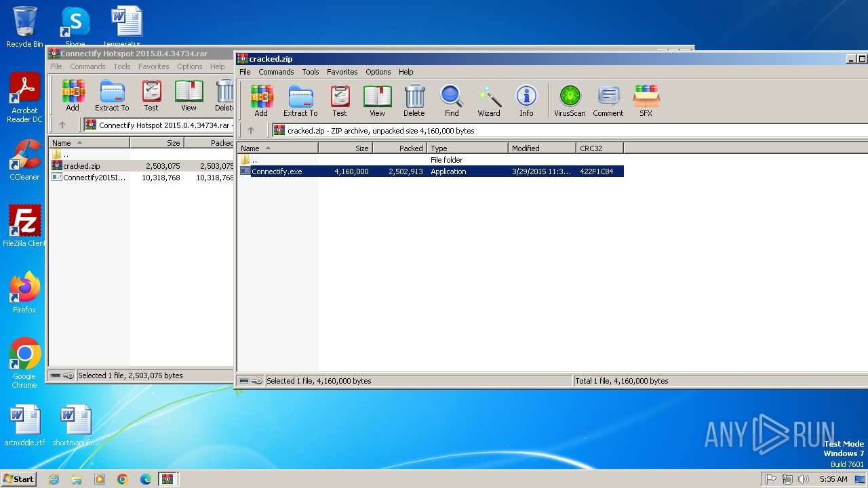868x488 pixels.
Task: Select Connectify.exe file row
Action: 431,171
